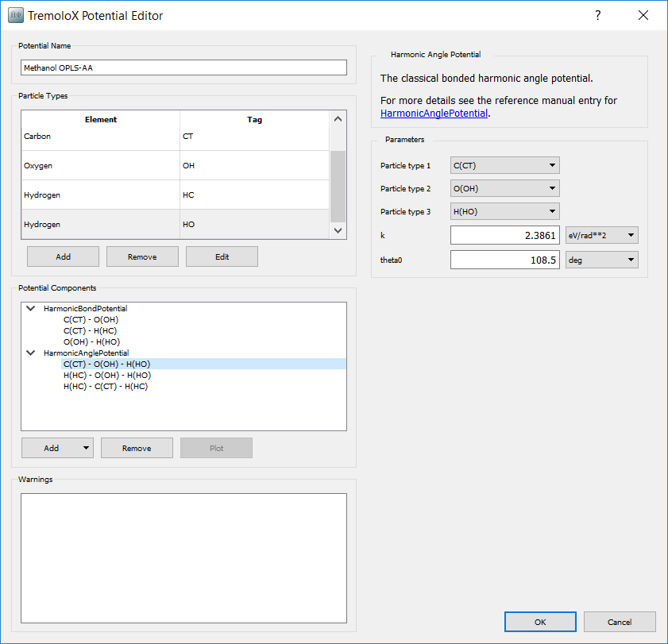Image resolution: width=668 pixels, height=644 pixels.
Task: Select the C(CT) - O(OH) bond component
Action: 91,319
